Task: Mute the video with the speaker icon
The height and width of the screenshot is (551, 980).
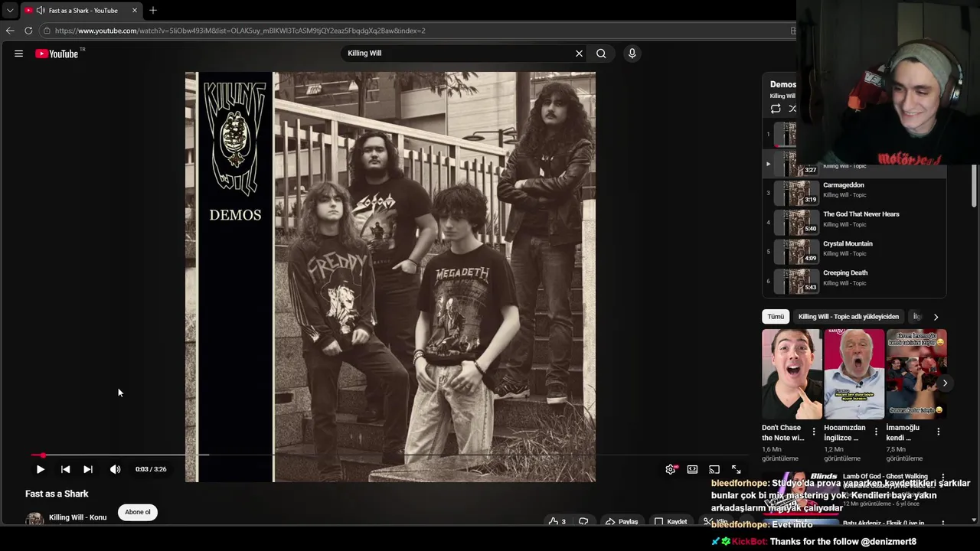Action: (115, 469)
